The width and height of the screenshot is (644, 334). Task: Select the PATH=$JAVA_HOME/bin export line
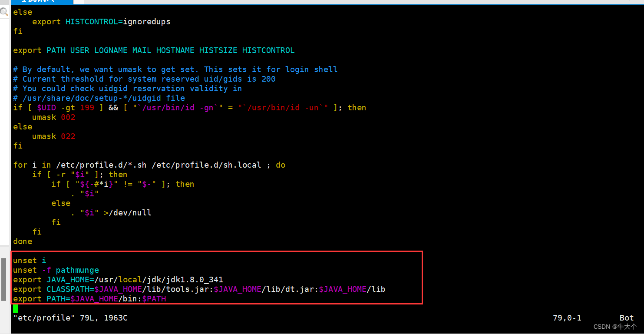pyautogui.click(x=89, y=298)
